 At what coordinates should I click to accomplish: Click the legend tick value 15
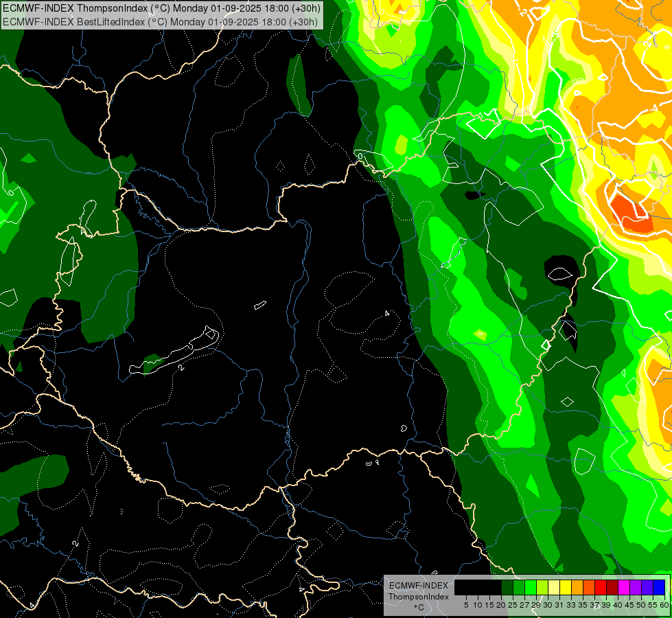[x=489, y=605]
